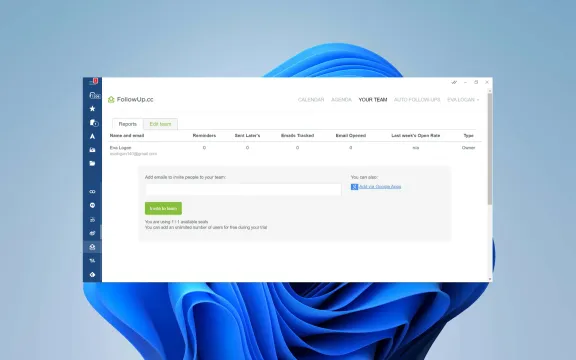Go to the AGENDA navigation item
576x360 pixels.
341,100
